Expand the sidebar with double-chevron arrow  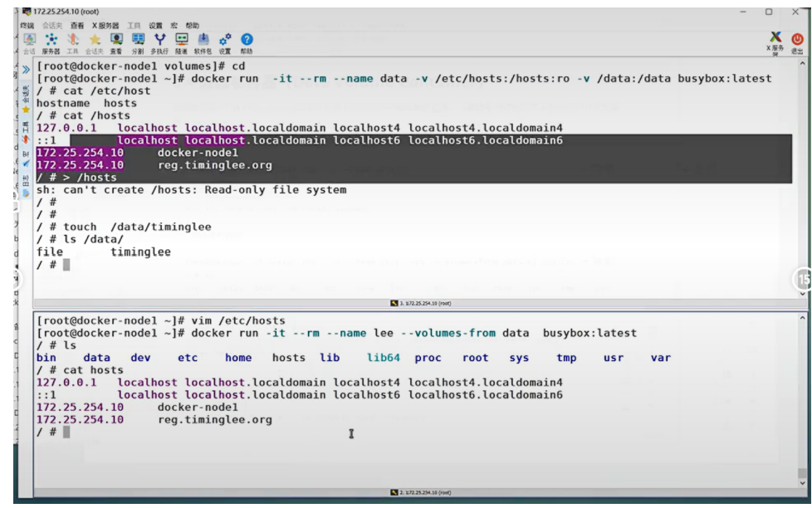pos(26,69)
